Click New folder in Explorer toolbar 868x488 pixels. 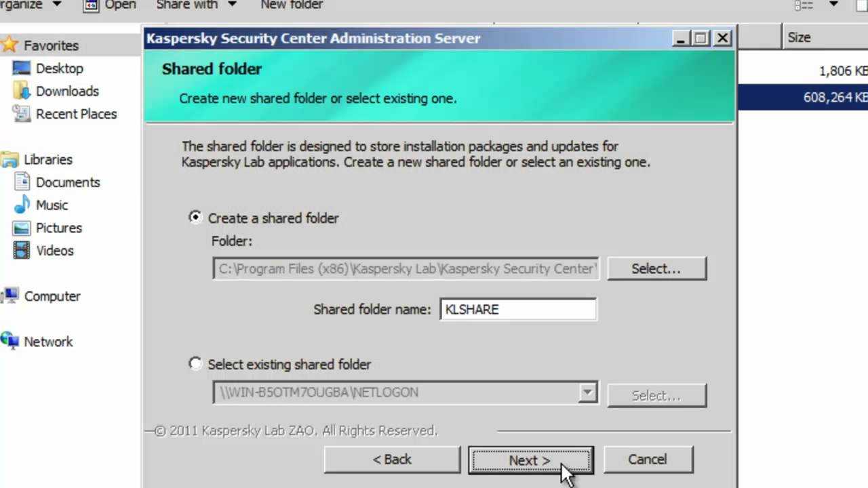tap(292, 5)
